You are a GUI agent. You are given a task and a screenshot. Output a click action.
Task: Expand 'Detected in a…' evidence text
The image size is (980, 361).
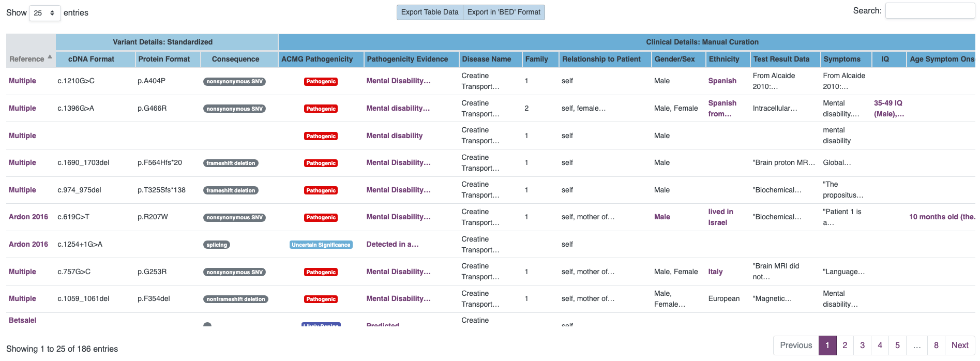click(392, 244)
